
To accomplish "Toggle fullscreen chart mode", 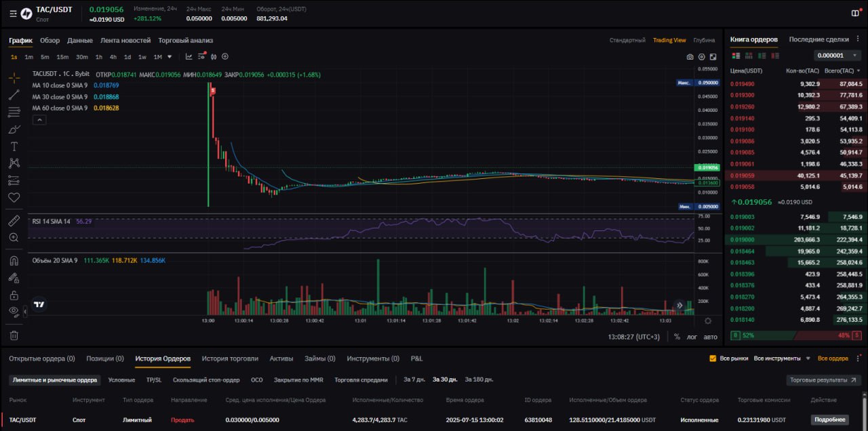I will [713, 58].
